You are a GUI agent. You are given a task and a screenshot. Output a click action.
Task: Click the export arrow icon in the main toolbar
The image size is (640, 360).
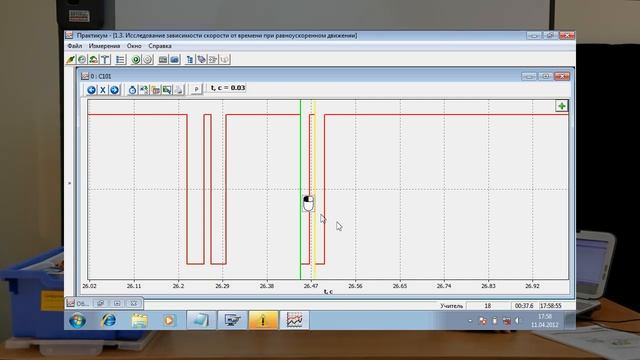[213, 60]
